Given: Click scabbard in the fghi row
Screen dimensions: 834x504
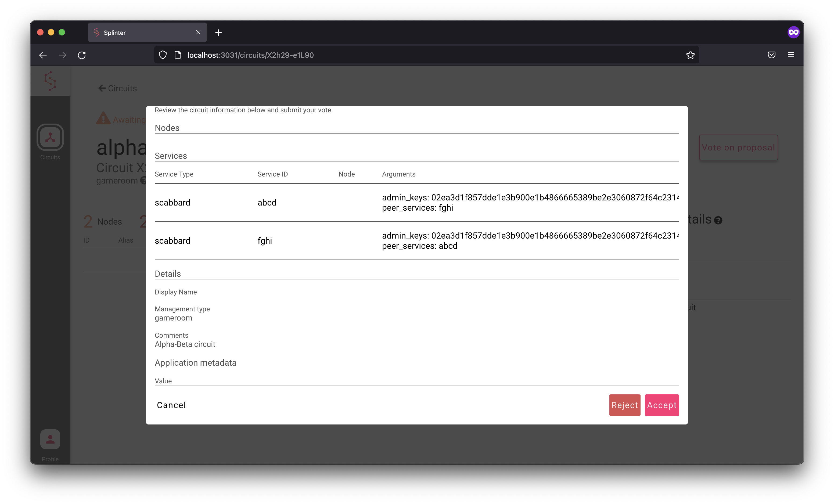Looking at the screenshot, I should click(x=172, y=241).
